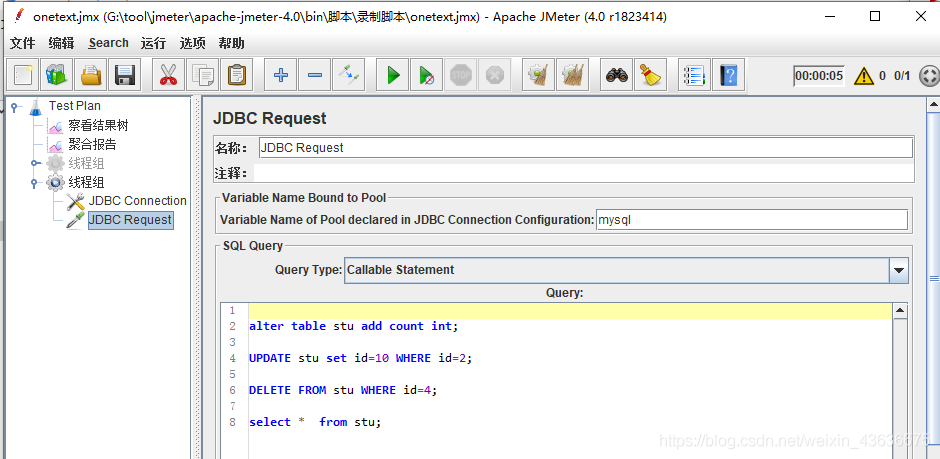Open the Templates icon in toolbar
This screenshot has height=459, width=940.
pos(57,76)
